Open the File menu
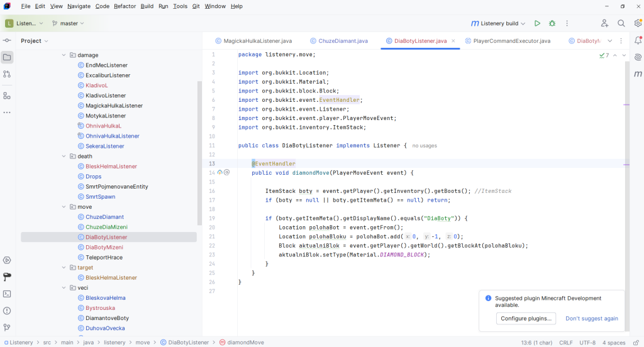The width and height of the screenshot is (644, 347). [x=25, y=6]
